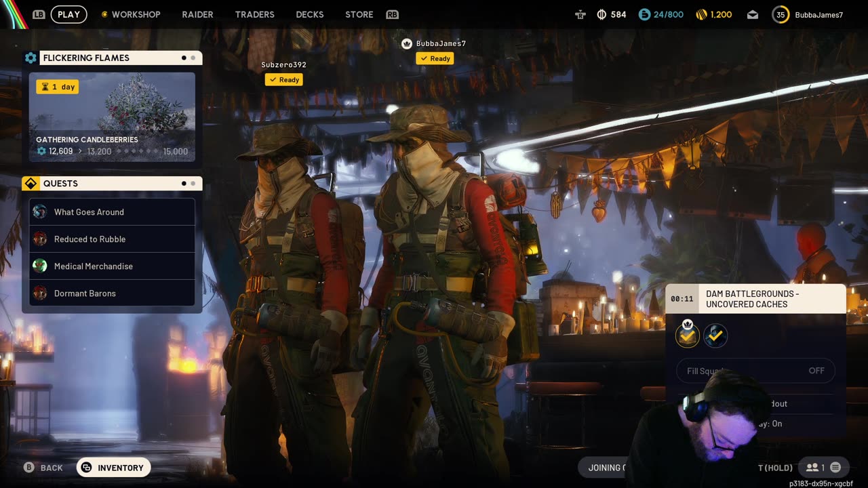Click the 00:11 matchmaking countdown timer
868x488 pixels.
tap(682, 299)
